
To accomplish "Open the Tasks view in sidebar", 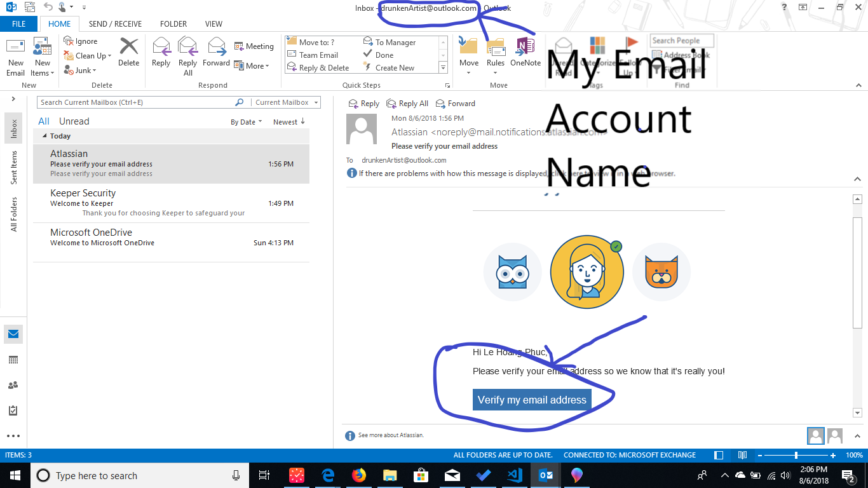I will click(13, 410).
